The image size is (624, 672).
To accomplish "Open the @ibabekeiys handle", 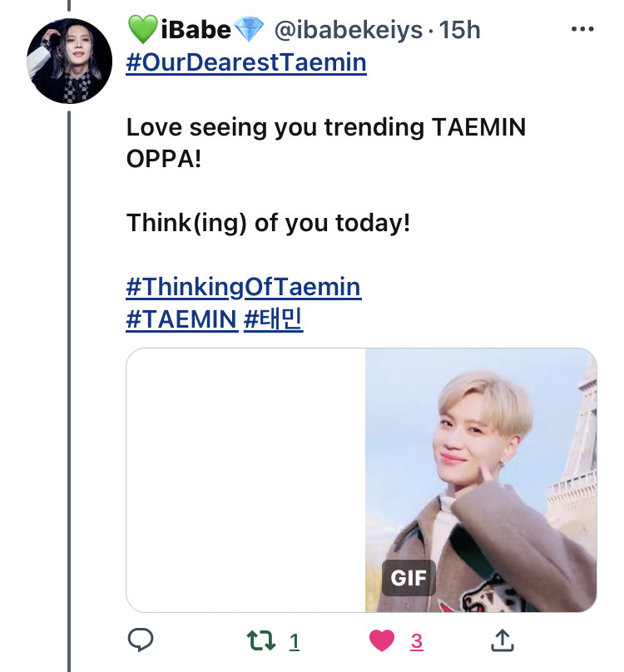I will (349, 30).
